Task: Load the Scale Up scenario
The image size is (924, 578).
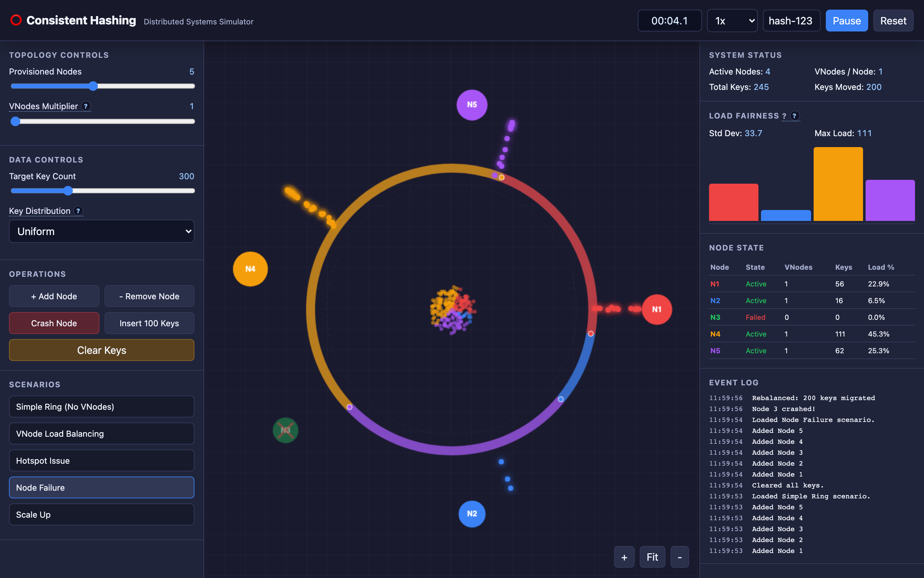Action: [102, 514]
